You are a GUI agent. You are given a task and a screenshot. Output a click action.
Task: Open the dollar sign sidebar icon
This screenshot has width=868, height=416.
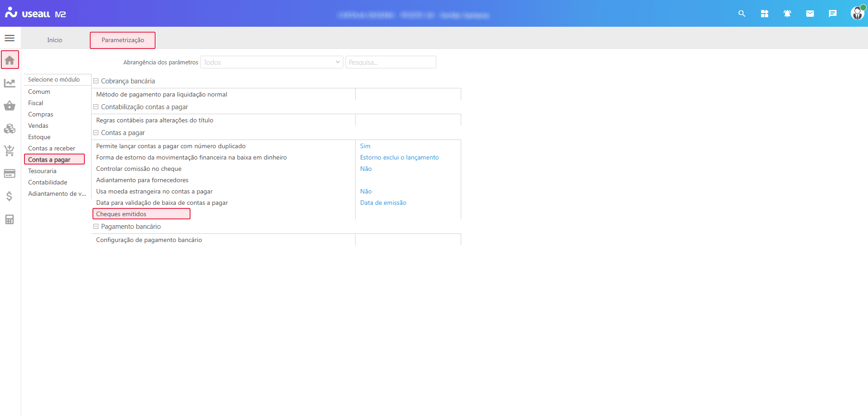(10, 196)
